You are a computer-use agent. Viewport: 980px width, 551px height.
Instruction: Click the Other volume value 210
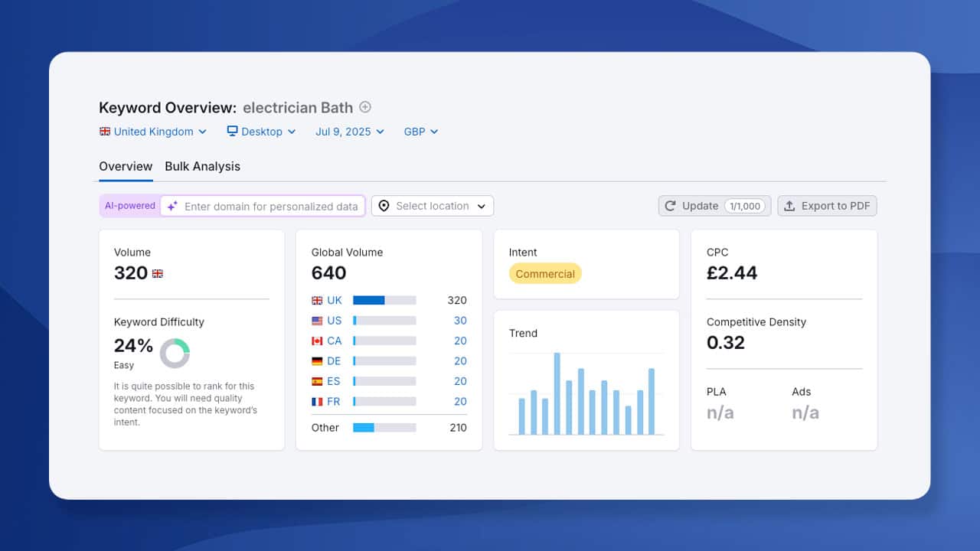coord(458,428)
